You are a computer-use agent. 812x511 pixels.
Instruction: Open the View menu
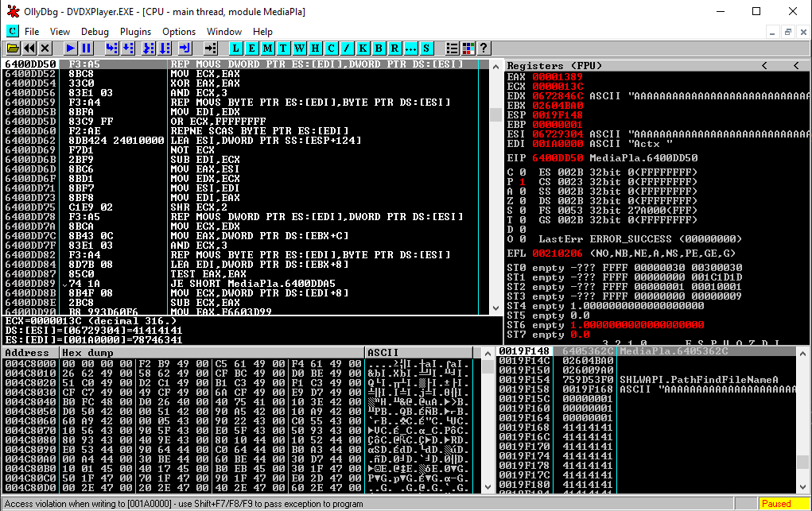point(60,32)
